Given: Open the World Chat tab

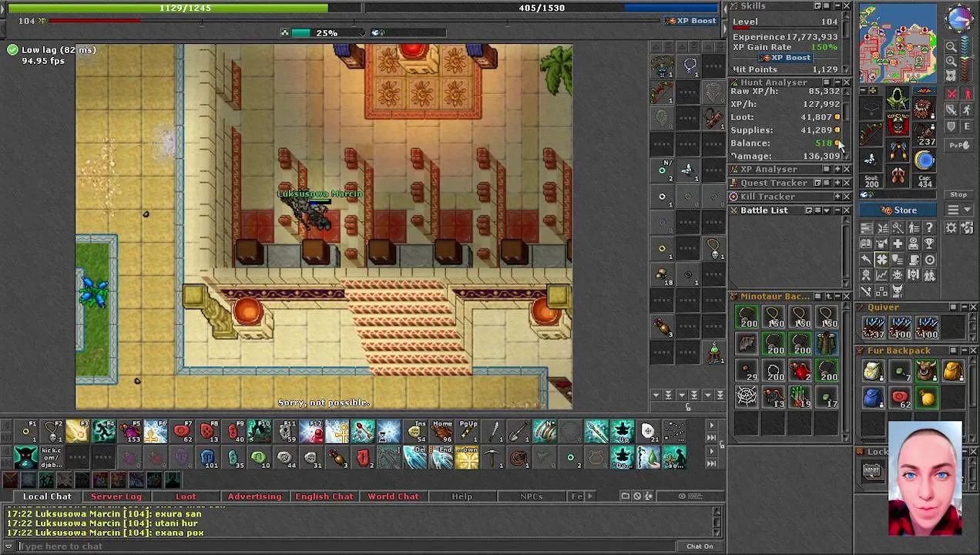Looking at the screenshot, I should [393, 496].
